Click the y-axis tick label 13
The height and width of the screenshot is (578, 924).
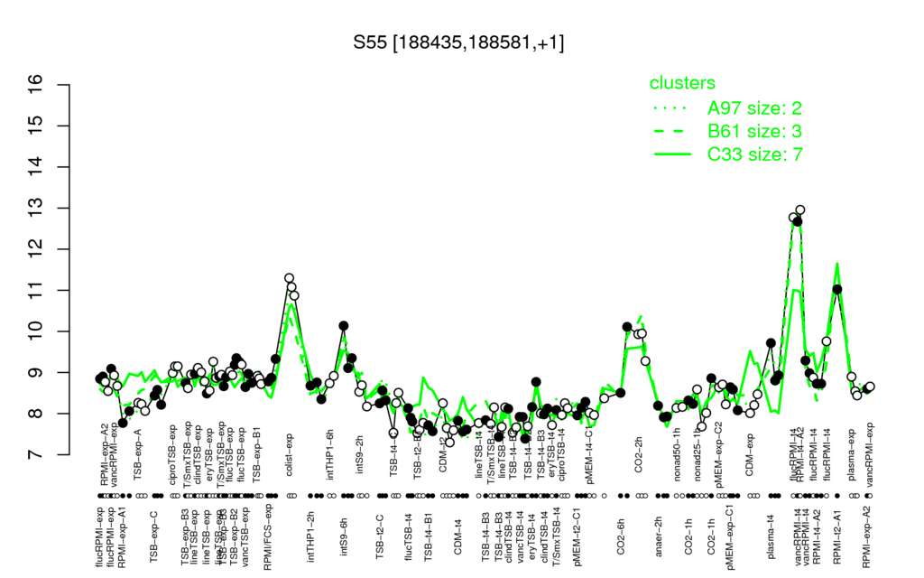(36, 209)
